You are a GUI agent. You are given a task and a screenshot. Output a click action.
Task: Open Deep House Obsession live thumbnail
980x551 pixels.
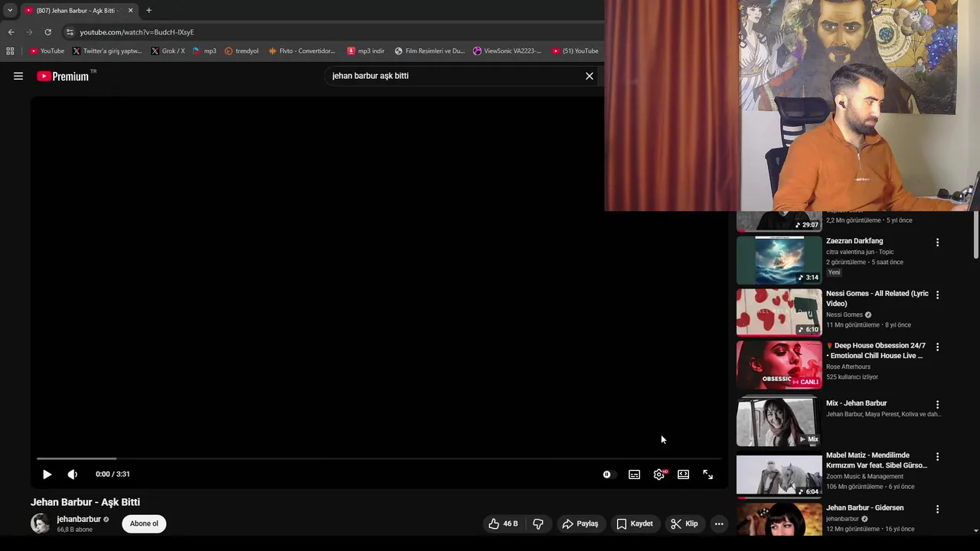779,365
